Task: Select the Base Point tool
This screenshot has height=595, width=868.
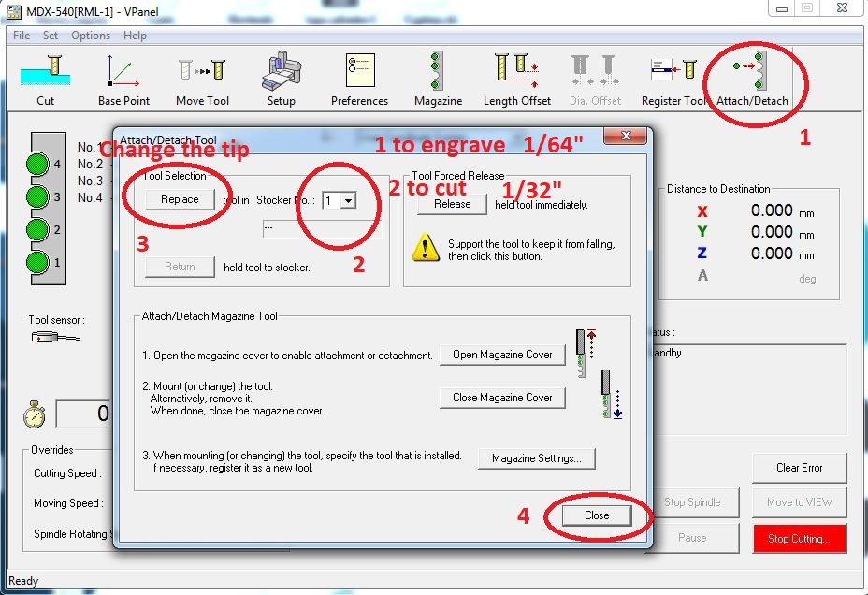Action: [x=123, y=80]
